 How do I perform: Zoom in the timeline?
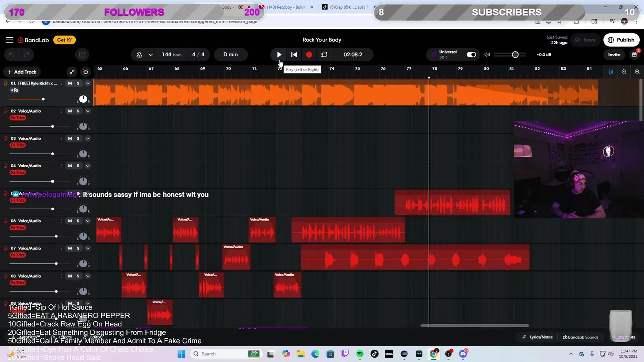637,72
